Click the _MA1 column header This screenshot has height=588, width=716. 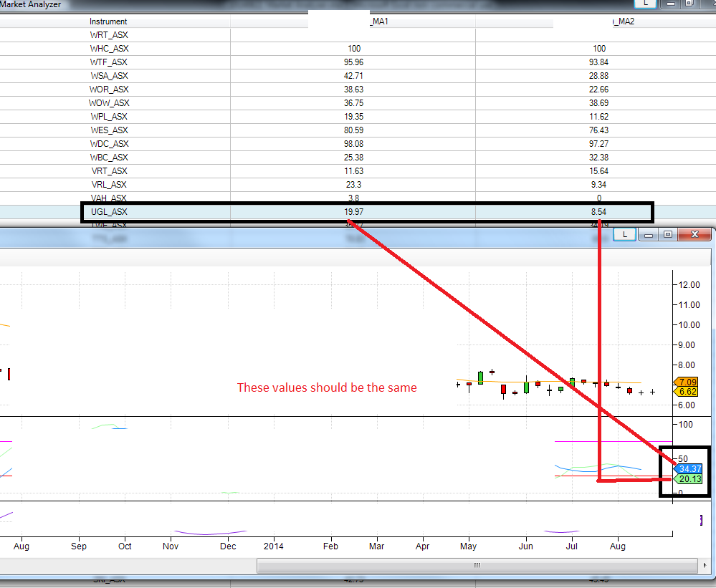pyautogui.click(x=353, y=21)
